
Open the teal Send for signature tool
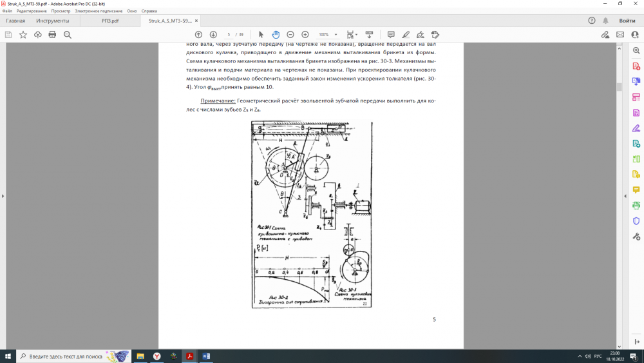(636, 144)
